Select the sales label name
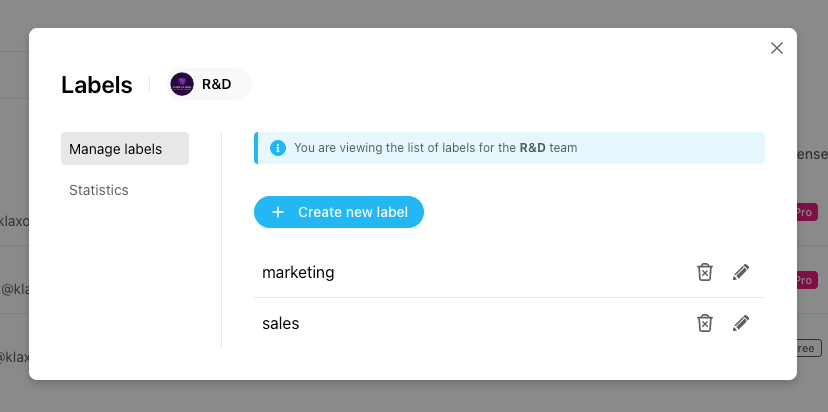Screen dimensions: 828x412 (x=281, y=324)
